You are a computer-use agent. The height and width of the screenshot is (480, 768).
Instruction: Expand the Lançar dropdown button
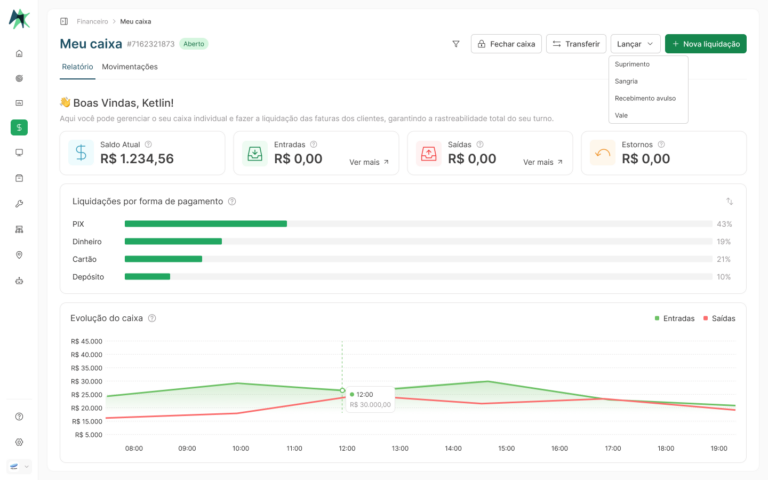[x=635, y=44]
